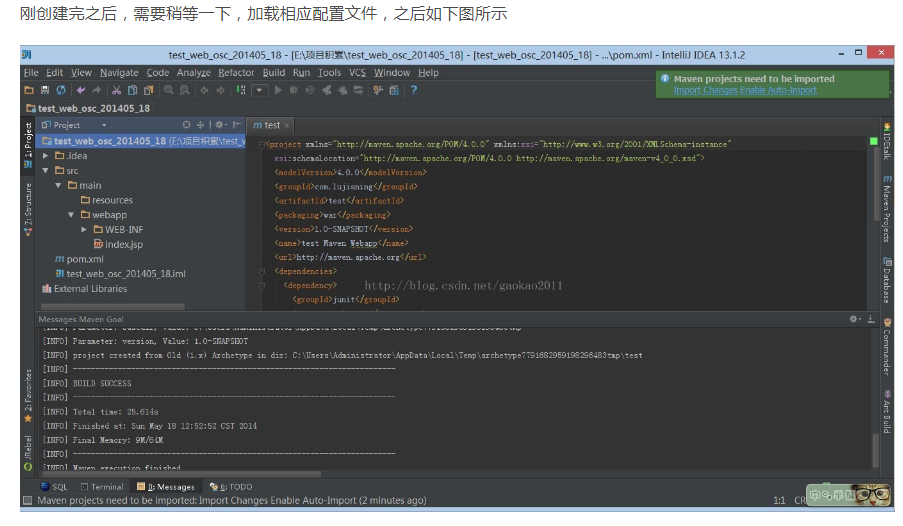The width and height of the screenshot is (903, 526).
Task: Switch to the Terminal bottom tab
Action: [102, 487]
